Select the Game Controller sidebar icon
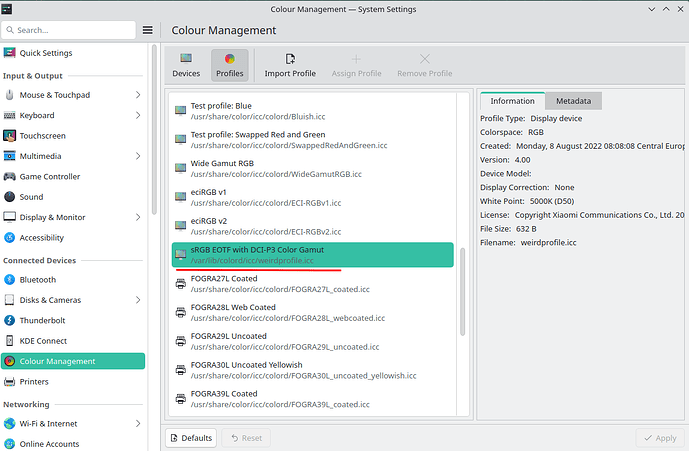The image size is (689, 451). pyautogui.click(x=10, y=177)
